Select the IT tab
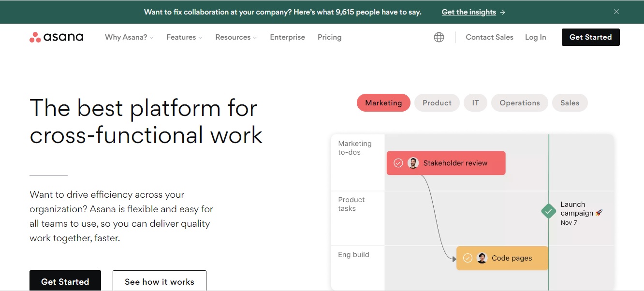The height and width of the screenshot is (291, 644). point(476,103)
